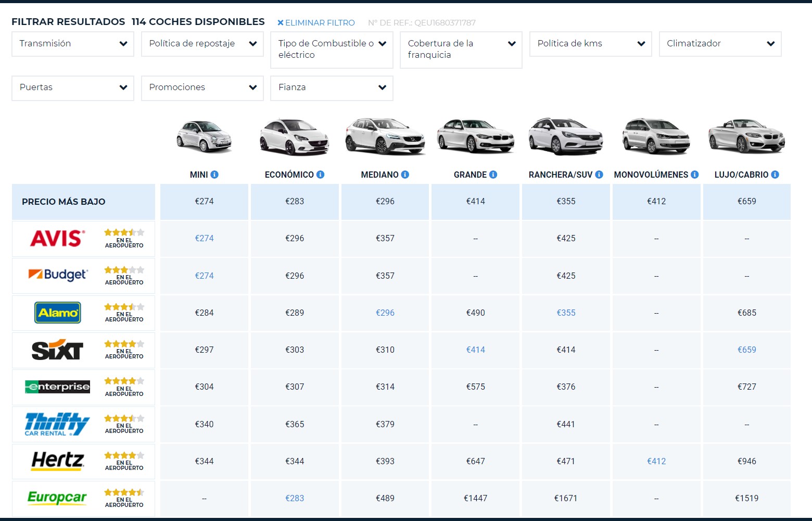The image size is (812, 521).
Task: Open the info icon next to LUJO/CABRIO
Action: pos(775,175)
